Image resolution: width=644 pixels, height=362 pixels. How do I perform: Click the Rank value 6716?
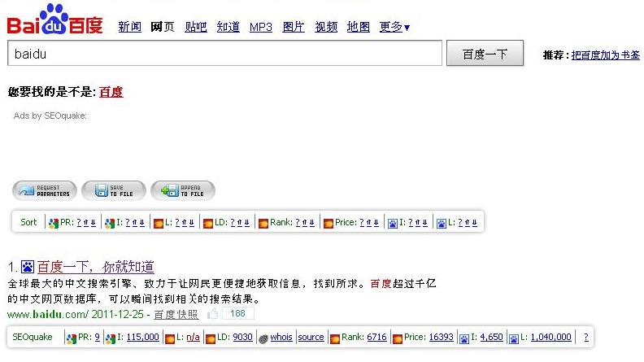tap(376, 337)
